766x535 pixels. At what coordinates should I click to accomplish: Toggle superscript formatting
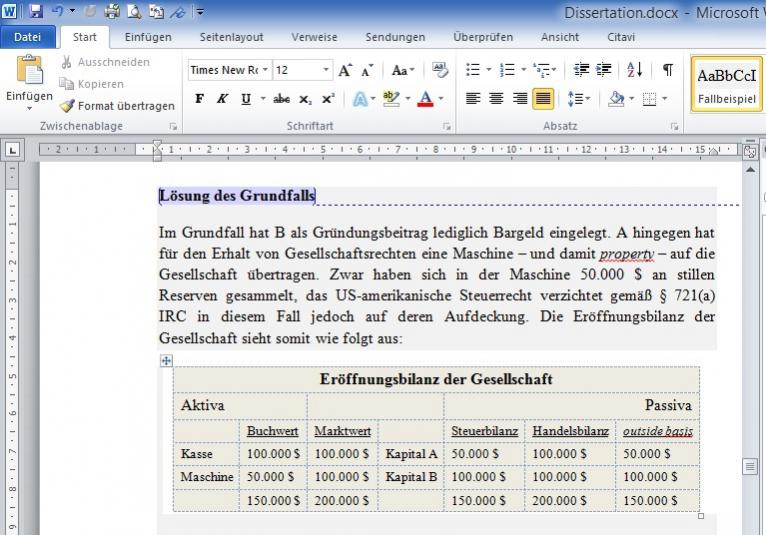point(328,99)
